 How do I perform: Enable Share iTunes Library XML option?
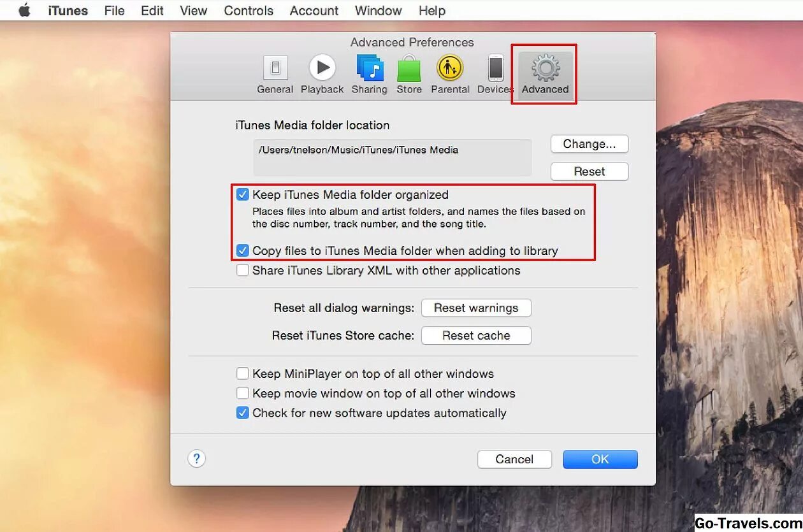coord(243,270)
